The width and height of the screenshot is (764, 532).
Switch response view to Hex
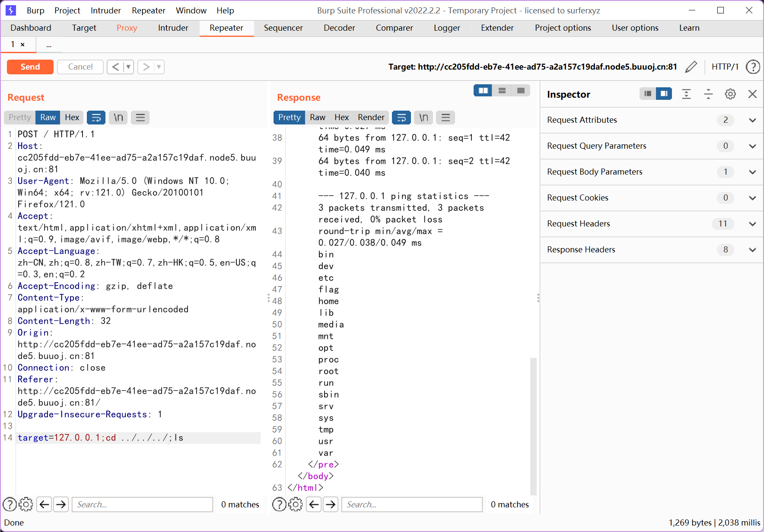pos(341,118)
